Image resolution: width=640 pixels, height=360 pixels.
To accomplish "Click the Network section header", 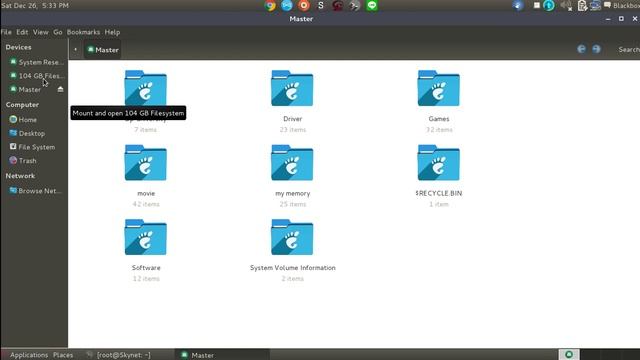I will [20, 176].
